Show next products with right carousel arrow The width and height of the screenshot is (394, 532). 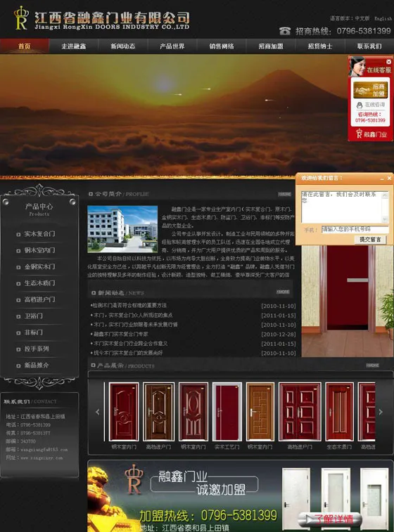click(381, 412)
